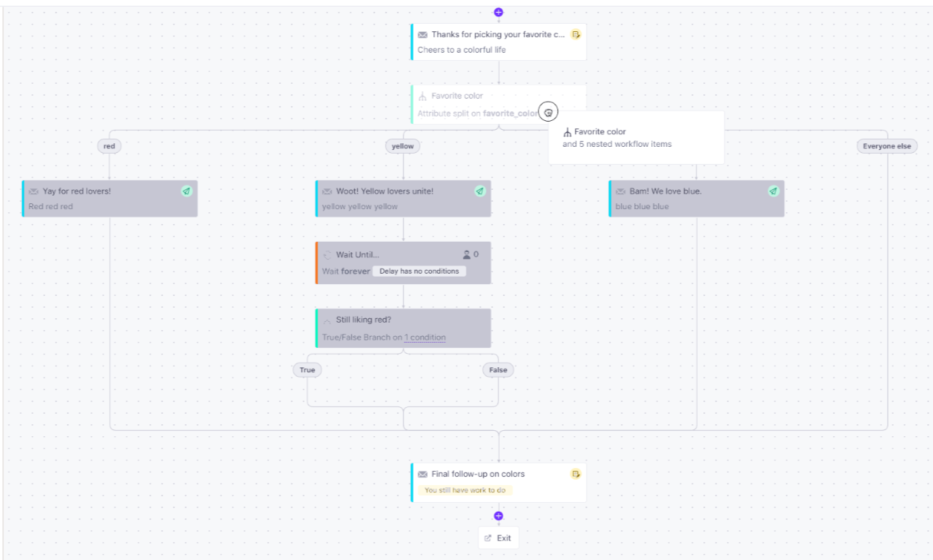Select the True branch label
The width and height of the screenshot is (933, 560).
click(x=307, y=369)
